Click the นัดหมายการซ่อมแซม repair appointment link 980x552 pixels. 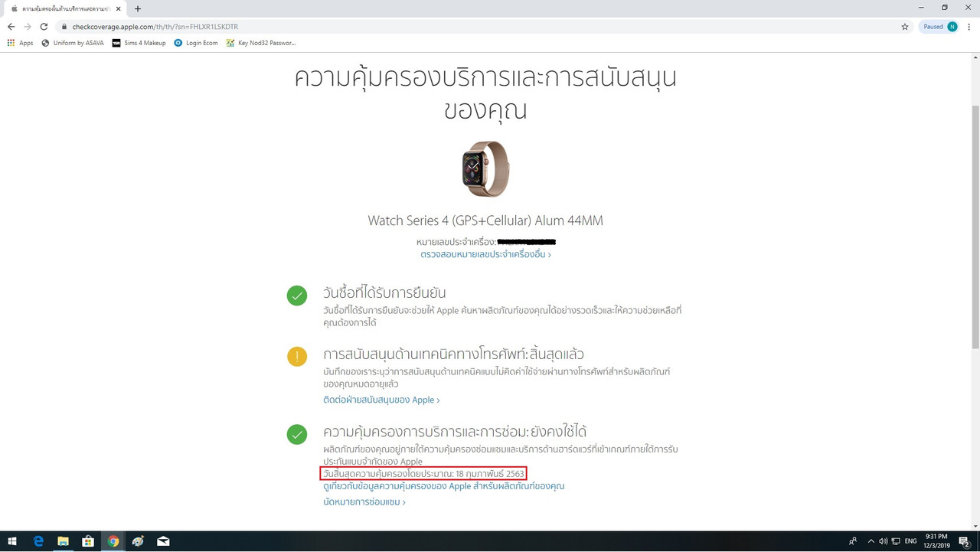tap(364, 501)
